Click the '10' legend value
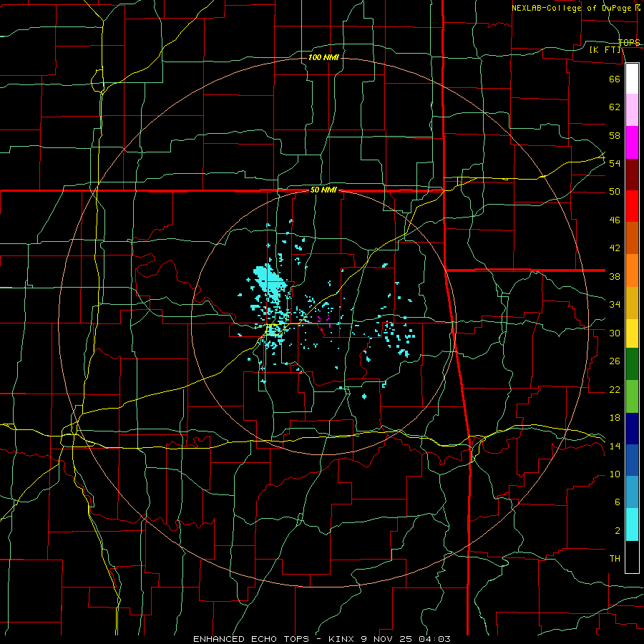644x644 pixels. click(x=615, y=474)
